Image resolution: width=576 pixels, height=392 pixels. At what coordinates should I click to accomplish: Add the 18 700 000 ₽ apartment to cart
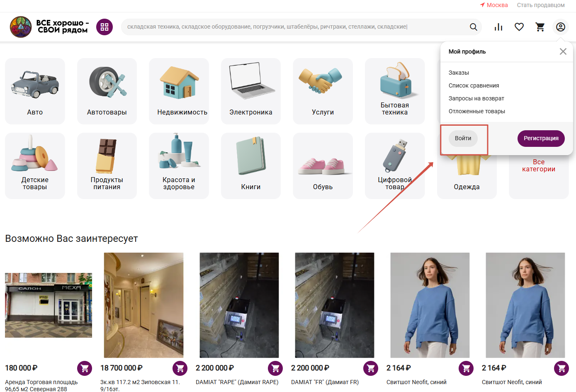(x=180, y=368)
